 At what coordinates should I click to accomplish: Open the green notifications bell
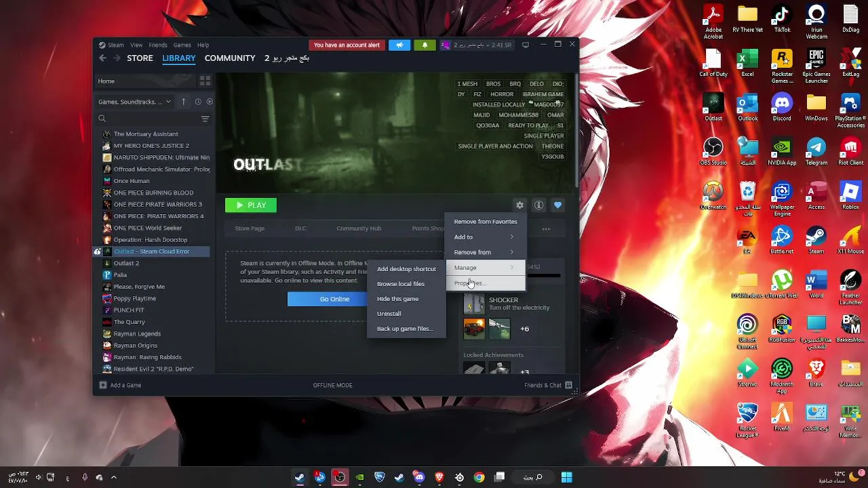[425, 45]
